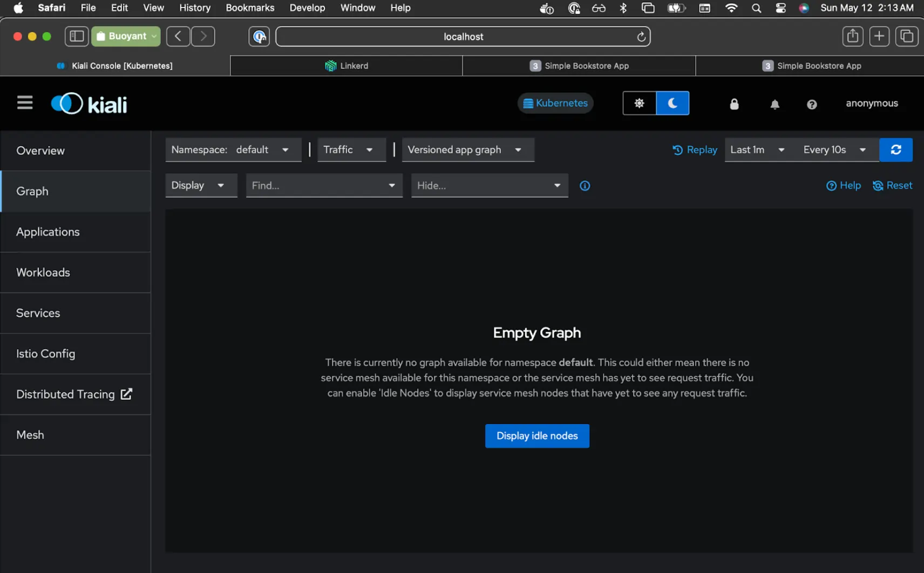The width and height of the screenshot is (924, 573).
Task: Open the Find field preset arrow
Action: coord(392,185)
